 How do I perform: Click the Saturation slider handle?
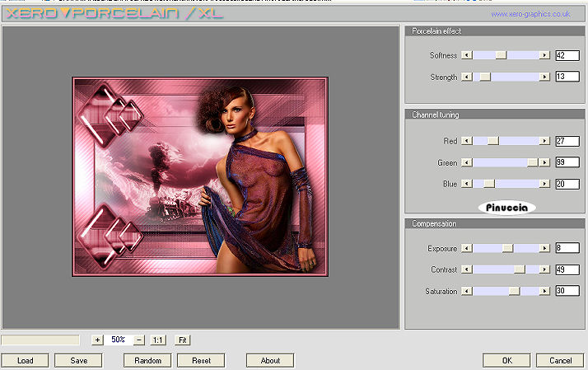coord(514,291)
